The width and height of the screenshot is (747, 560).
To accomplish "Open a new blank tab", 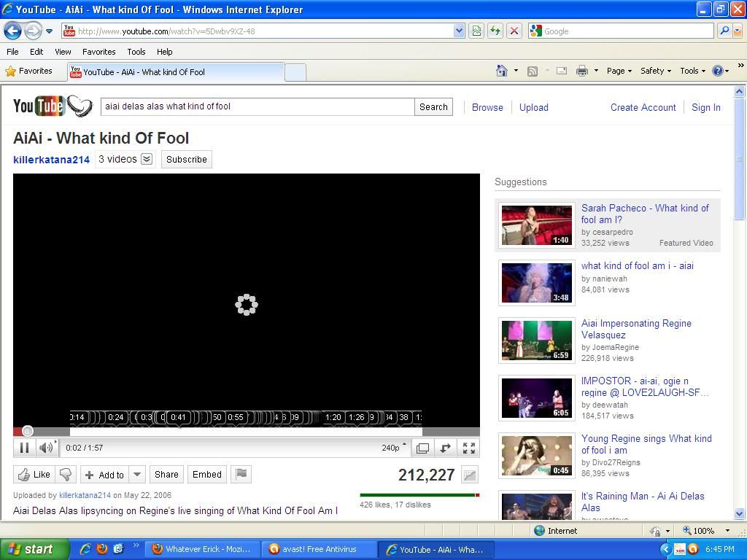I will pos(295,72).
